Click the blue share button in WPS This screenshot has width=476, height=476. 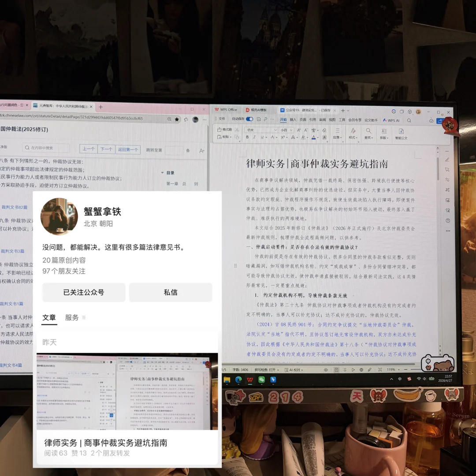[x=439, y=121]
